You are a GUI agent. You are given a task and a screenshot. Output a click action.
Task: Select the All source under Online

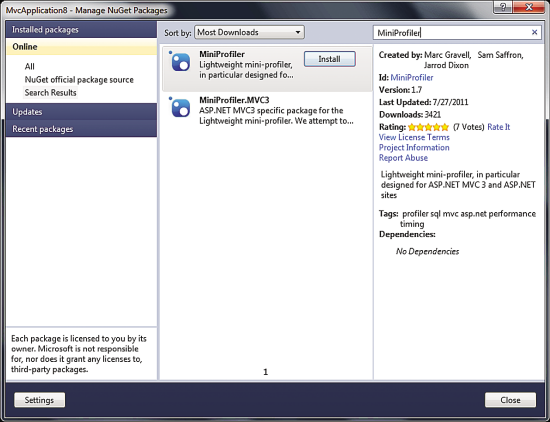pyautogui.click(x=29, y=66)
